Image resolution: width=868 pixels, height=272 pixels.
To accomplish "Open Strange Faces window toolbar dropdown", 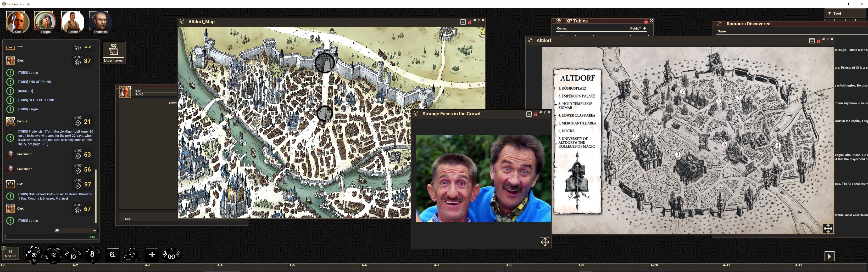I will click(x=529, y=114).
